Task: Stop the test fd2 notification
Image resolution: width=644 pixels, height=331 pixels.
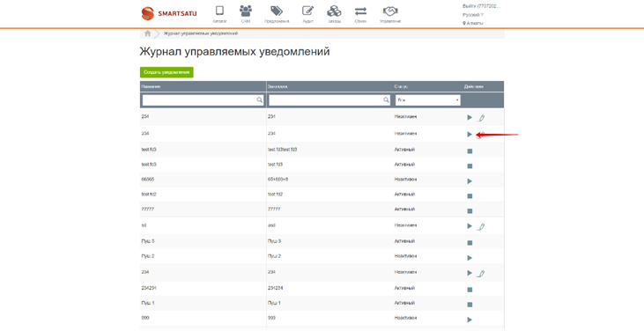Action: 470,196
